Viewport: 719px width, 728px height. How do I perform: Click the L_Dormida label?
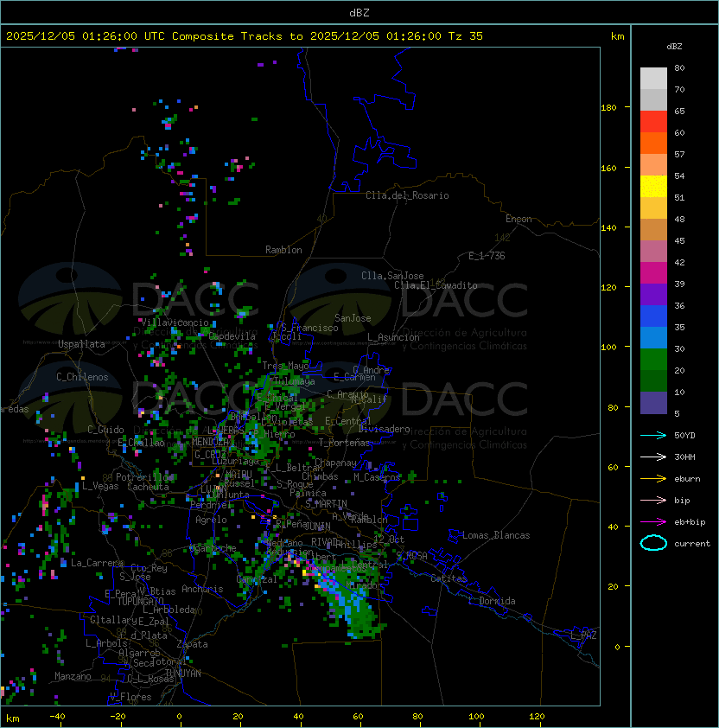click(x=492, y=601)
